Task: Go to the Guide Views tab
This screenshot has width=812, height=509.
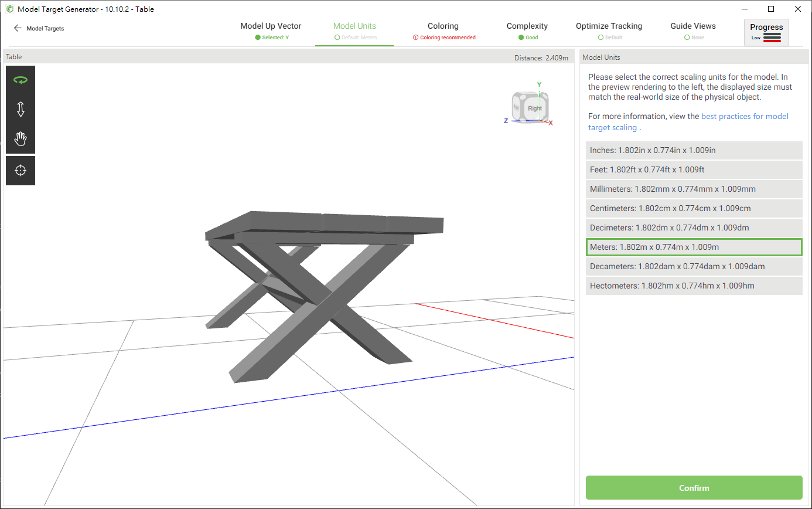Action: [x=693, y=30]
